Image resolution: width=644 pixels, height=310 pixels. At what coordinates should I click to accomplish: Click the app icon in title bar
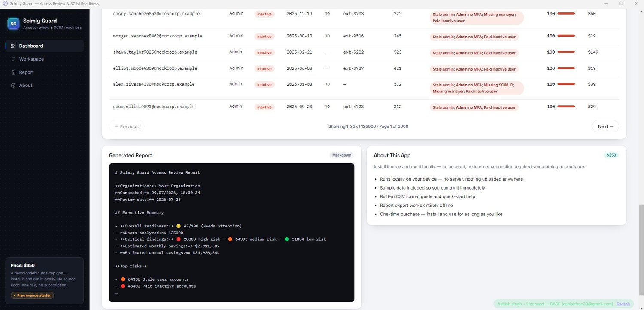pos(5,3)
